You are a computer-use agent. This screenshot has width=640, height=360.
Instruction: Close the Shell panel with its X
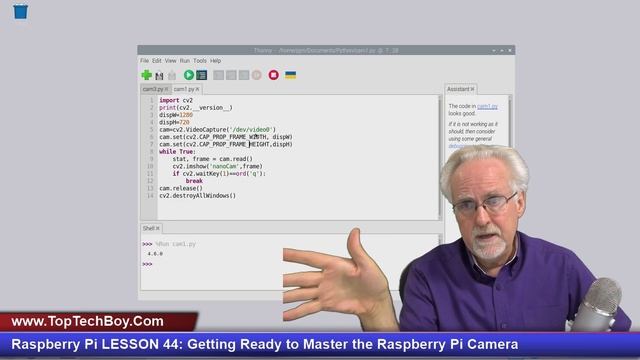tap(158, 228)
